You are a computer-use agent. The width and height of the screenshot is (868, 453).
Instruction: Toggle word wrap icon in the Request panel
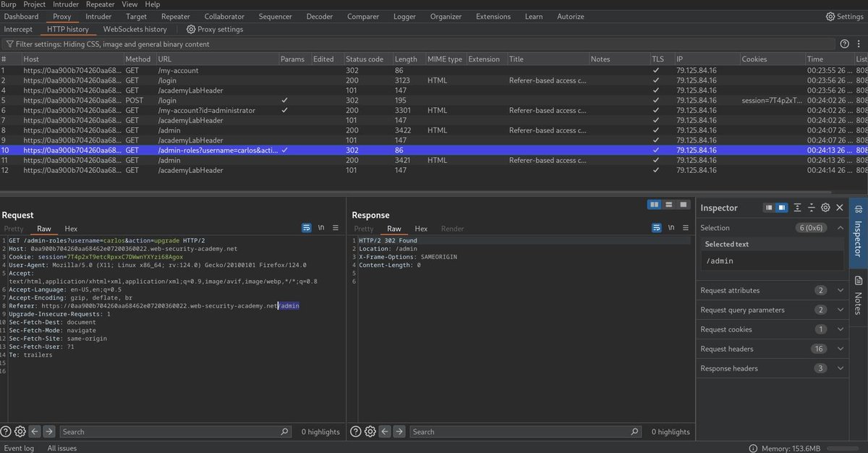click(307, 227)
